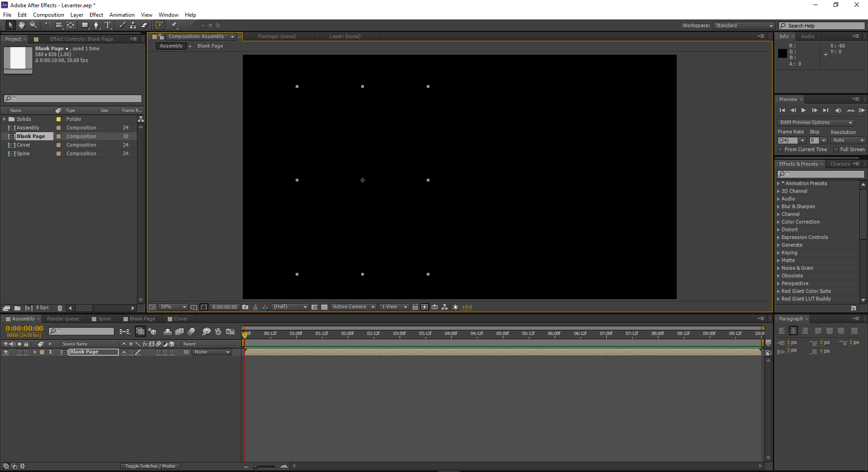Open the Graph Editor in the timeline
This screenshot has width=868, height=472.
pos(231,331)
